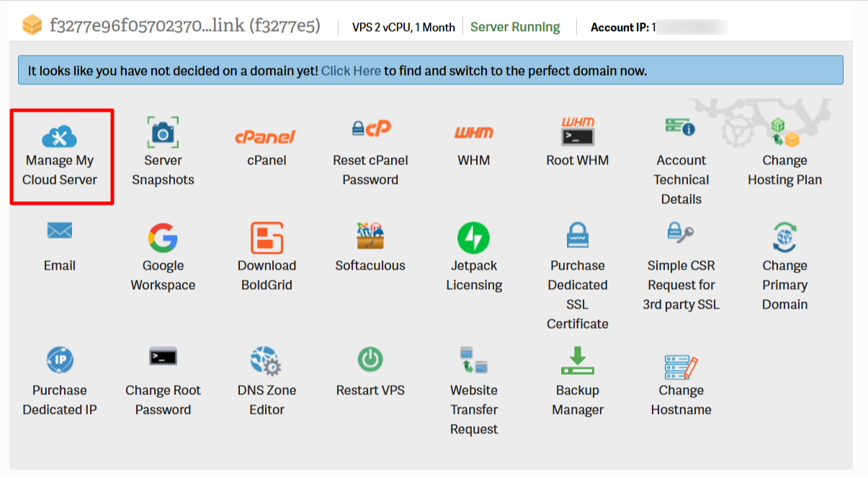The height and width of the screenshot is (478, 868).
Task: View the Account Technical Details icon
Action: (x=681, y=128)
